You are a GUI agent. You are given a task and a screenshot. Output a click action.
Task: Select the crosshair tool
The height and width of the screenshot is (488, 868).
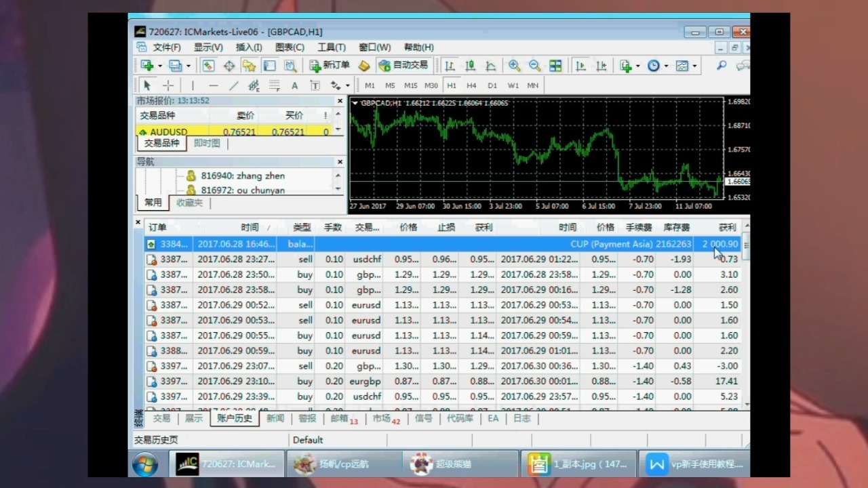168,85
